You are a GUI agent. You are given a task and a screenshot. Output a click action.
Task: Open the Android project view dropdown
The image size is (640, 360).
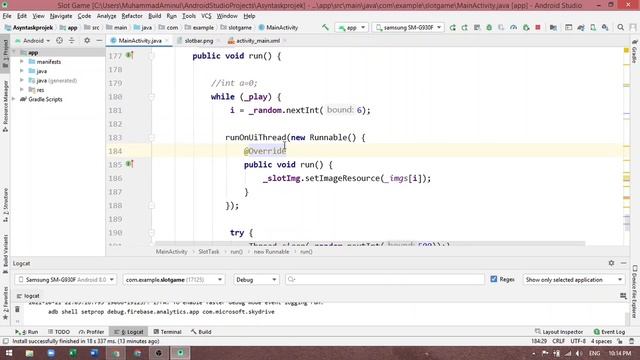(x=33, y=40)
